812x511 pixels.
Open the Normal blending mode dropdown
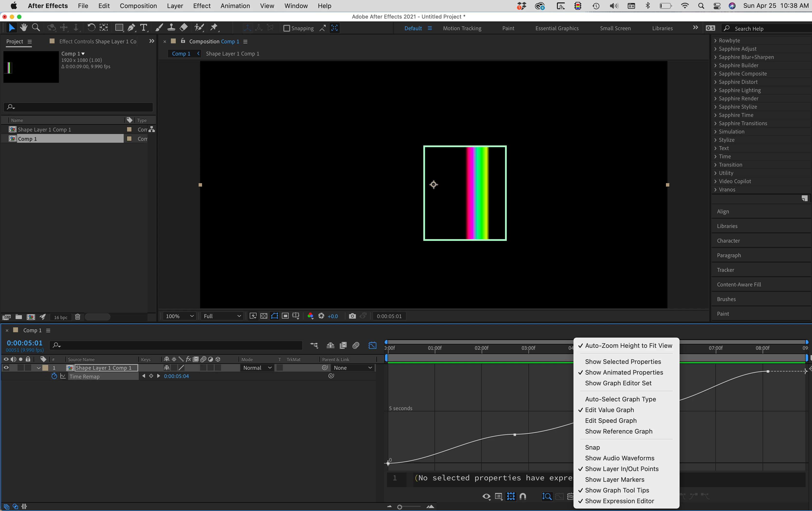[x=257, y=368]
